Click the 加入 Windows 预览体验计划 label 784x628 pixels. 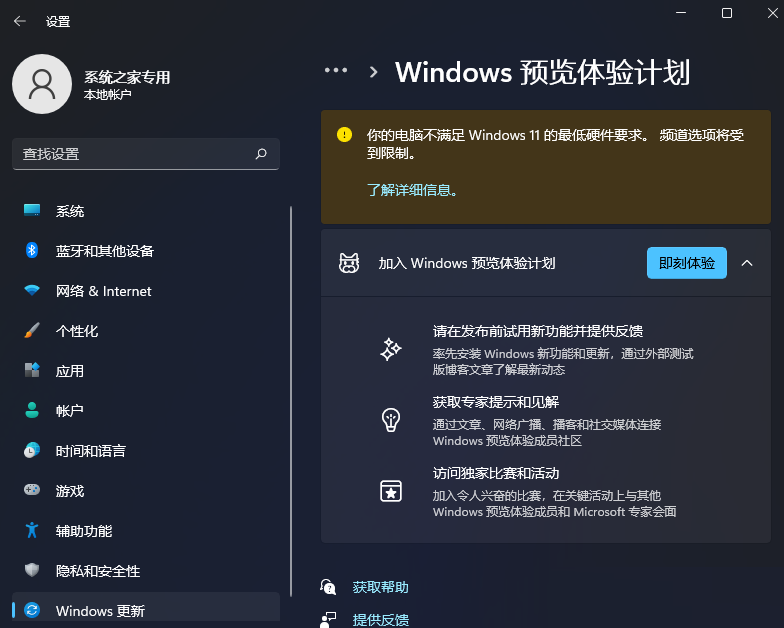tap(467, 263)
